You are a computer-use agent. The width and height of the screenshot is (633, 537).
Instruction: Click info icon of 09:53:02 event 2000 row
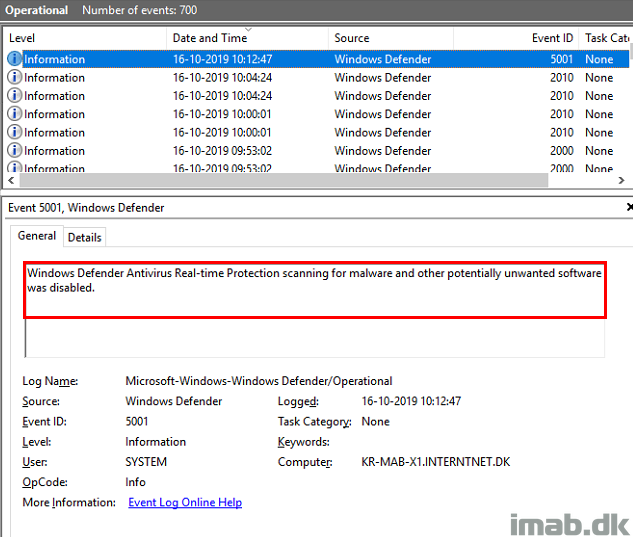[15, 150]
